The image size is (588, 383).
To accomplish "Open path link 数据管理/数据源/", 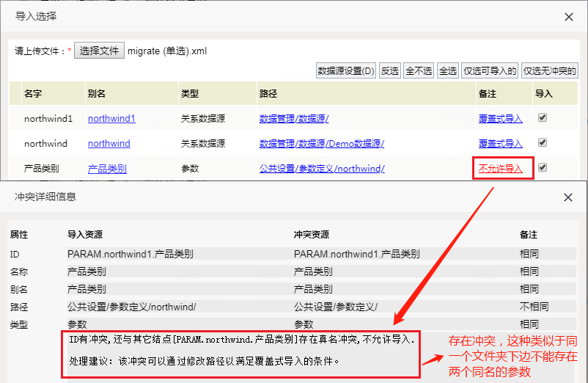I will (x=294, y=119).
